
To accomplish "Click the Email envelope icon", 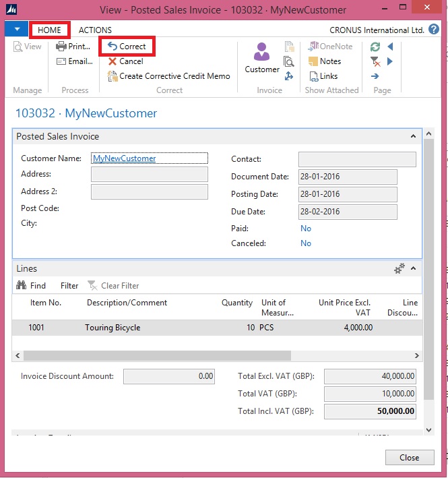I will (x=61, y=61).
